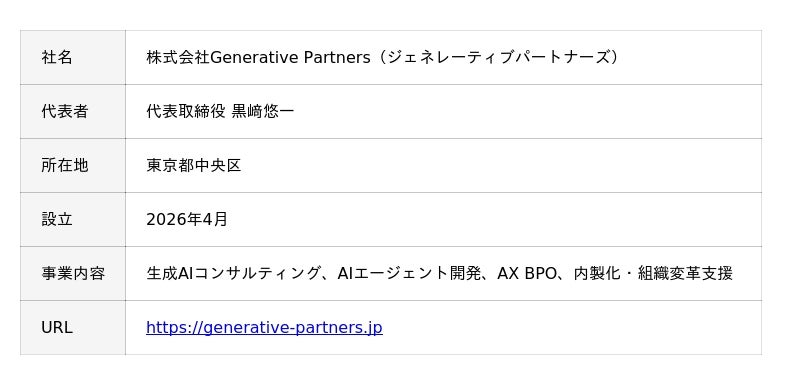The width and height of the screenshot is (800, 385).
Task: Click the AX BPO text
Action: tap(527, 274)
